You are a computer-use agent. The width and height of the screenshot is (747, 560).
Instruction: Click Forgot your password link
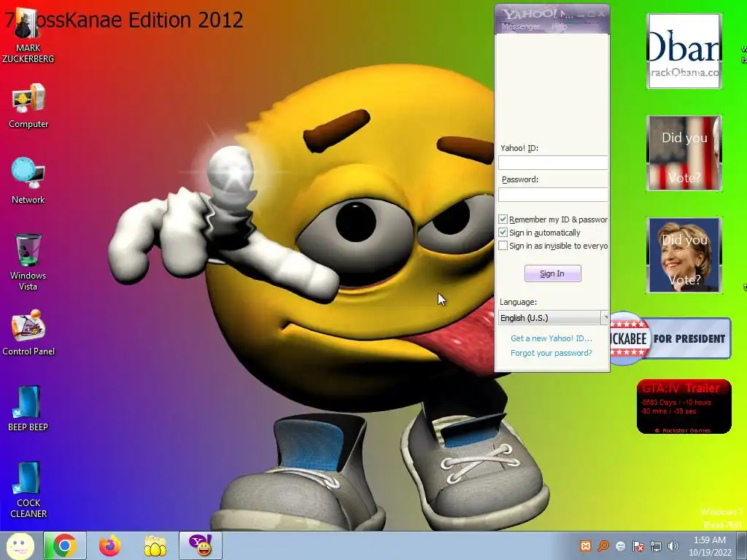click(x=551, y=353)
